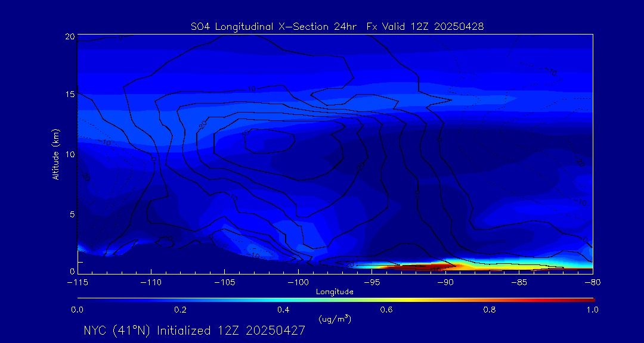The height and width of the screenshot is (343, 644).
Task: Click the 'Longitude' x-axis label
Action: 335,292
